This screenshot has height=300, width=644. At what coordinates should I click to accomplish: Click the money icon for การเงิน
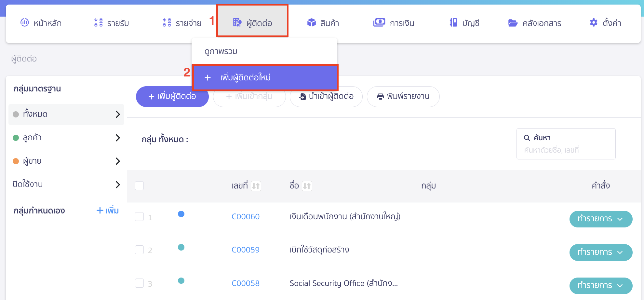point(379,22)
